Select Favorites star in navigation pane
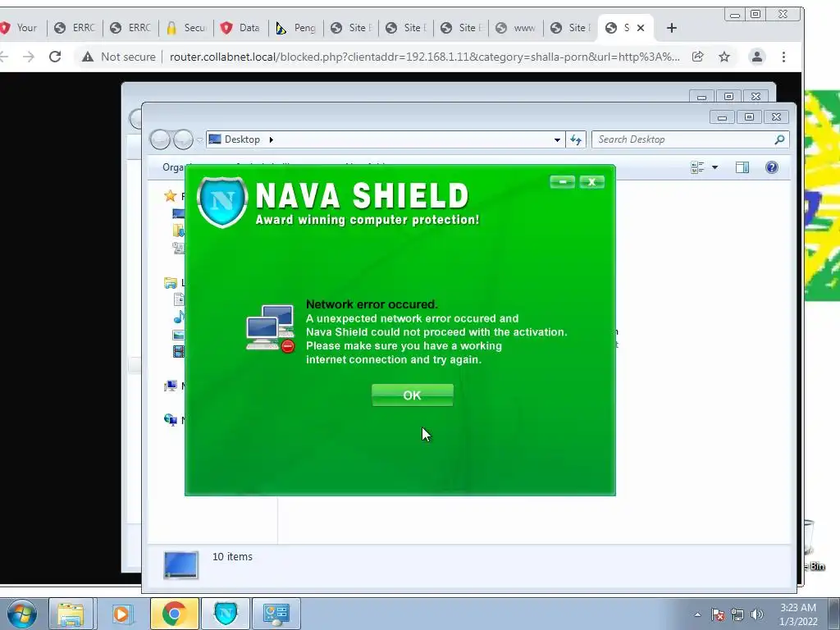The height and width of the screenshot is (630, 840). pyautogui.click(x=171, y=195)
